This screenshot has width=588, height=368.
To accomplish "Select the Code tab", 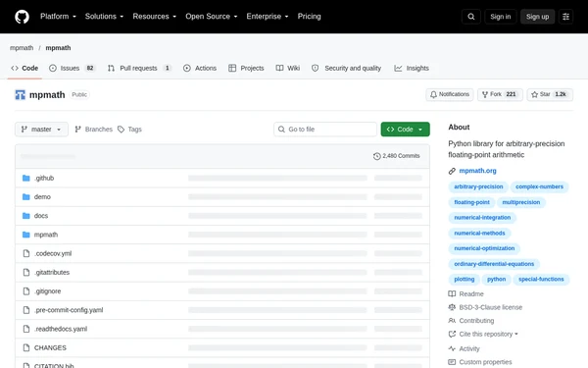I will click(x=24, y=68).
